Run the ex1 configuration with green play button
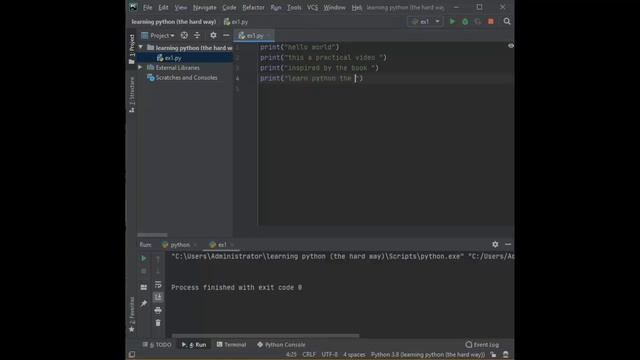Screen dimensions: 640x360 452,21
